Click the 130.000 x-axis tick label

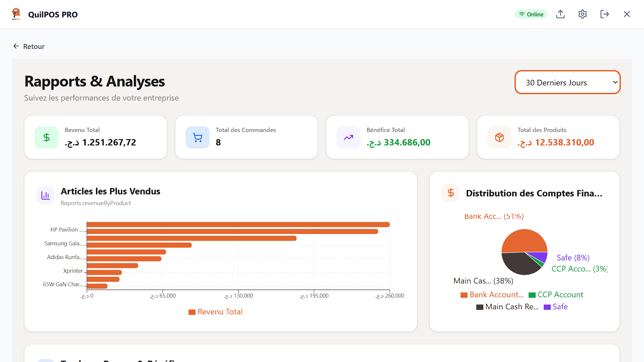(x=238, y=296)
